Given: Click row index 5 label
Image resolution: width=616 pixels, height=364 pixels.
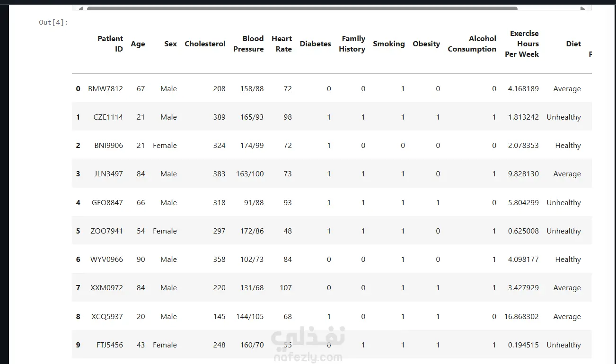Looking at the screenshot, I should pyautogui.click(x=78, y=231).
